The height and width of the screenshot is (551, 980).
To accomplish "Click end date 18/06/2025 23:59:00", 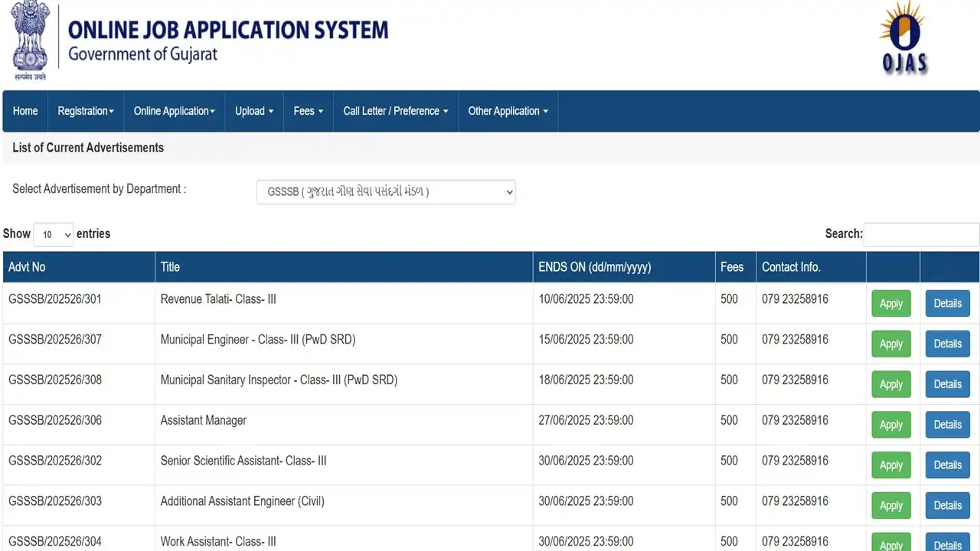I will 586,380.
